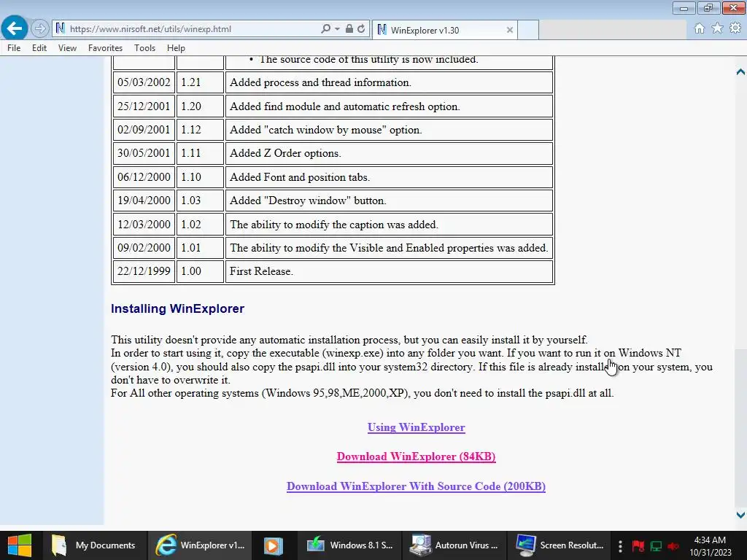Click the security lock icon
The height and width of the screenshot is (560, 747).
point(349,28)
